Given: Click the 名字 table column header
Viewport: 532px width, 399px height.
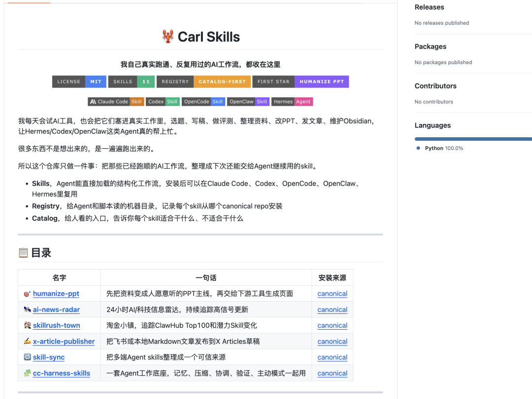Looking at the screenshot, I should pyautogui.click(x=60, y=277).
